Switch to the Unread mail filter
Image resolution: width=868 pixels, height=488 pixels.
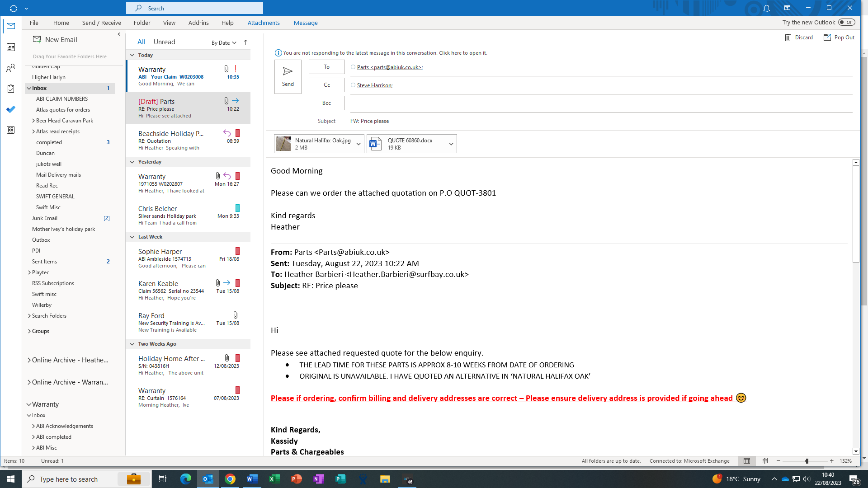(164, 42)
